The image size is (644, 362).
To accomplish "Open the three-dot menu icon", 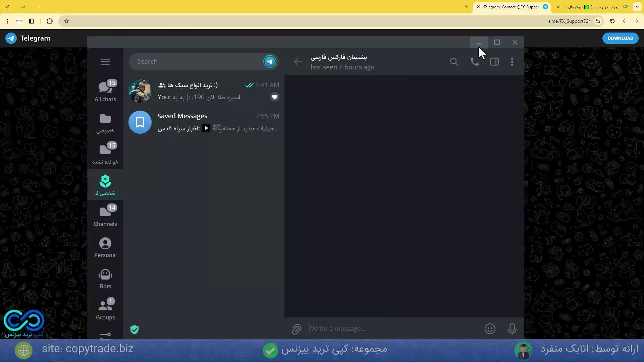I will [512, 61].
